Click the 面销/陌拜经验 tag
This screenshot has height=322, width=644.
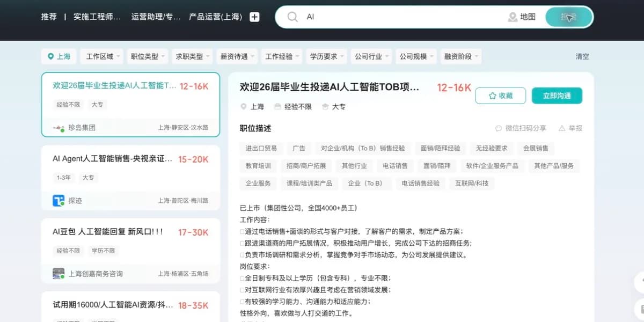(440, 149)
